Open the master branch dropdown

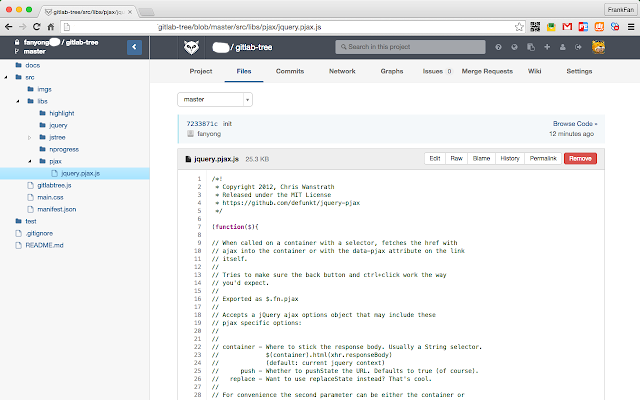[x=215, y=100]
